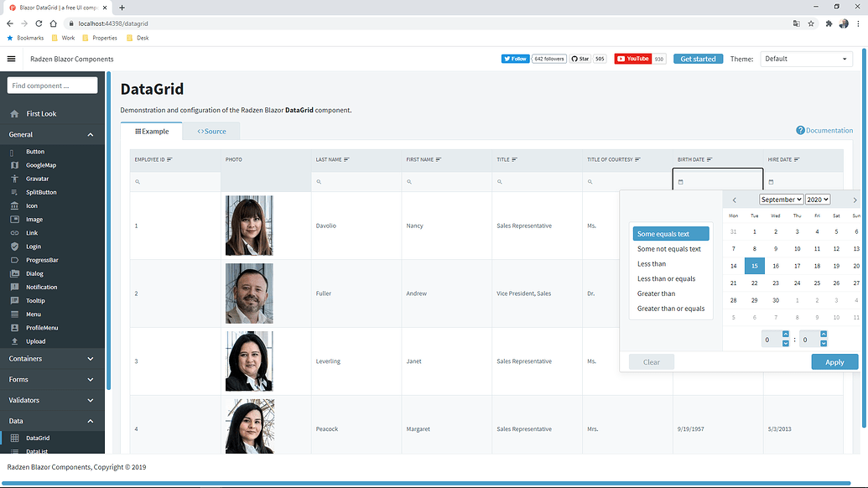Image resolution: width=868 pixels, height=488 pixels.
Task: Click the Twitter Follow button
Action: click(516, 59)
